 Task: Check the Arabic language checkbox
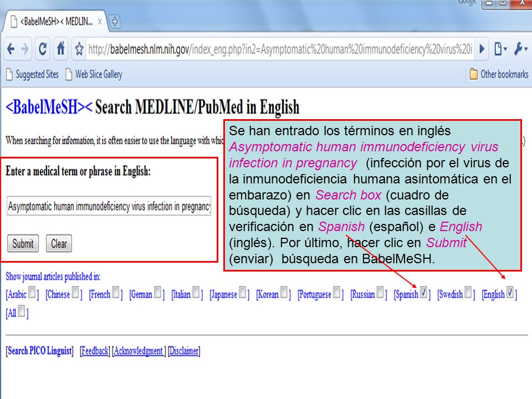click(x=32, y=292)
